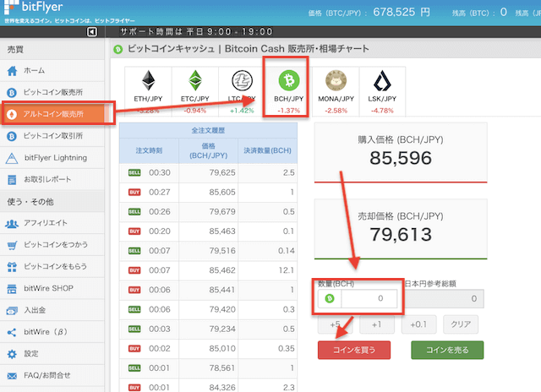The width and height of the screenshot is (541, 392).
Task: Click the ETC green diamond icon
Action: (195, 80)
